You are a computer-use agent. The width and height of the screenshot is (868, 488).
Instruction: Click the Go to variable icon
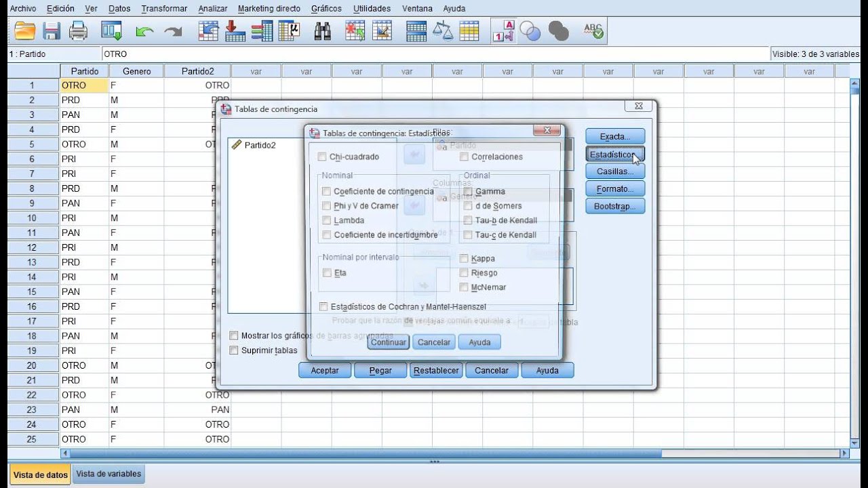tap(235, 31)
